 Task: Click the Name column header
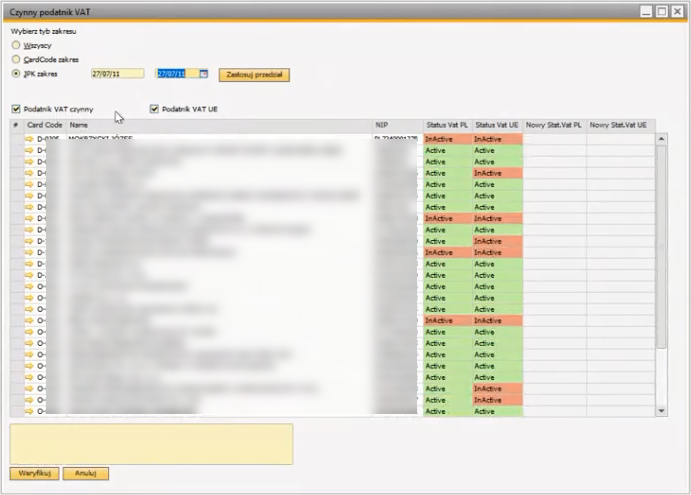219,125
